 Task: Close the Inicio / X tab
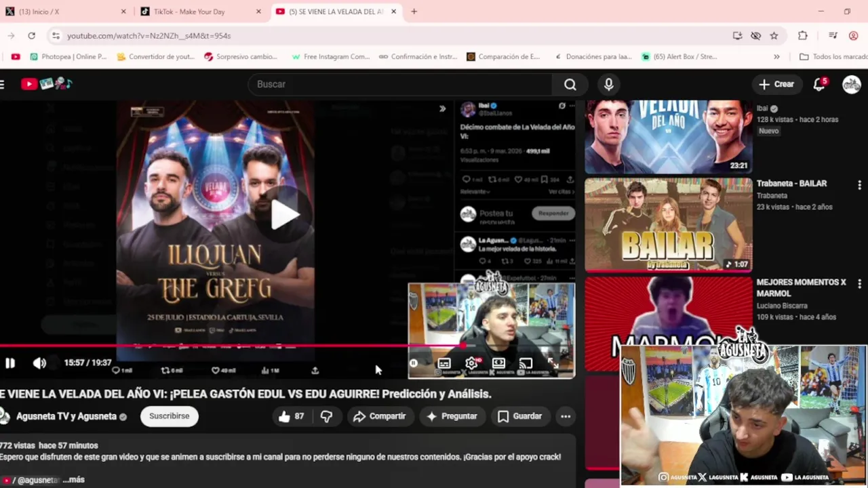[x=123, y=12]
